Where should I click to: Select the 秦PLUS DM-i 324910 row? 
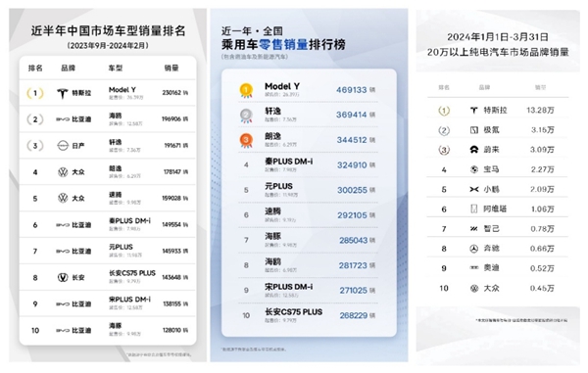point(308,164)
